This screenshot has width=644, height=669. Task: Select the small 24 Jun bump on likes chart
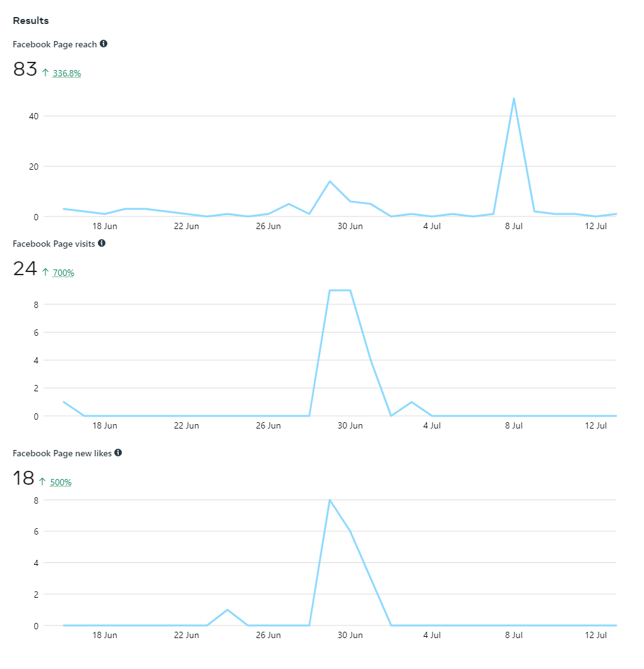[227, 610]
